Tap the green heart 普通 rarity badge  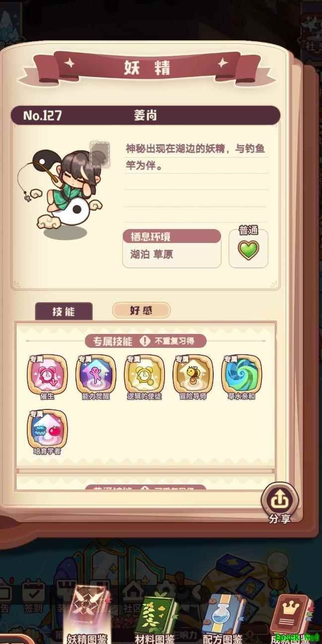coord(248,249)
